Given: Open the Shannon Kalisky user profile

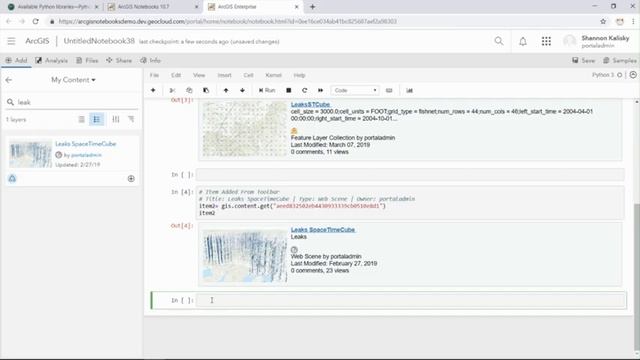Looking at the screenshot, I should (596, 41).
